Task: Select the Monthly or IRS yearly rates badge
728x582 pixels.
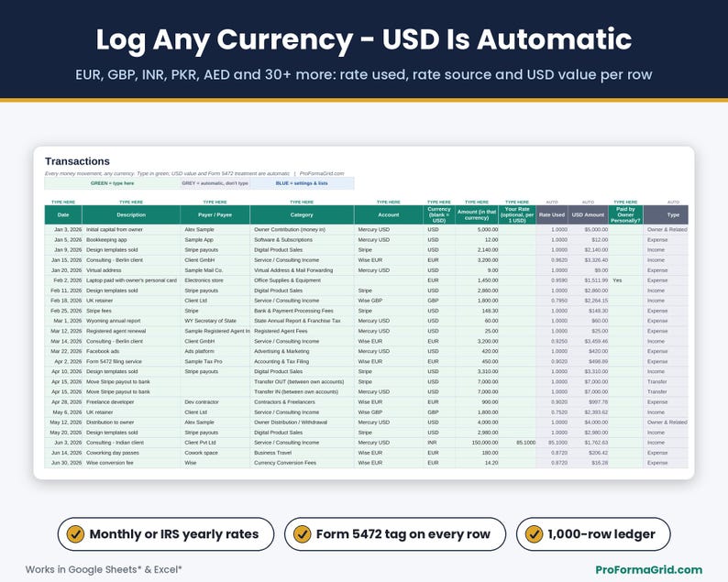Action: click(x=166, y=534)
